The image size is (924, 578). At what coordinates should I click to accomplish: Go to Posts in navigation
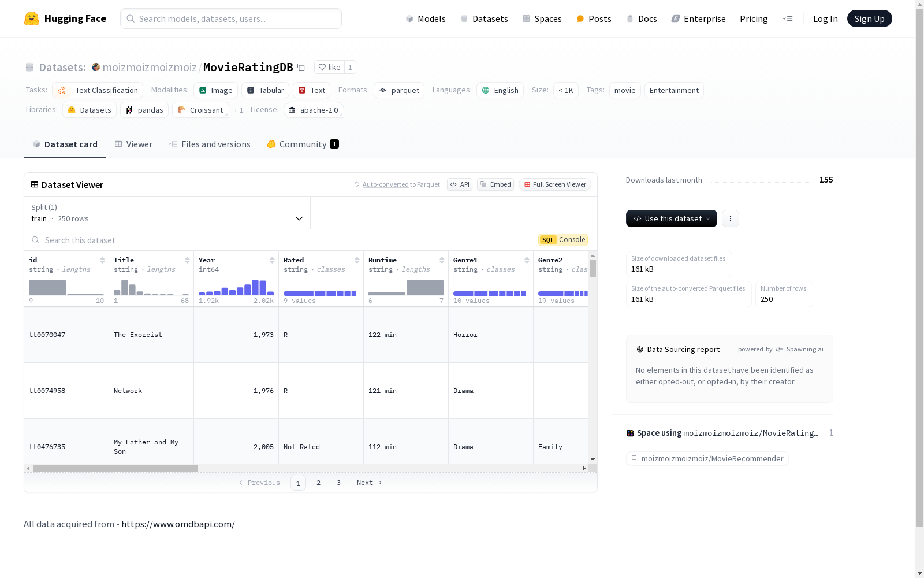[594, 18]
